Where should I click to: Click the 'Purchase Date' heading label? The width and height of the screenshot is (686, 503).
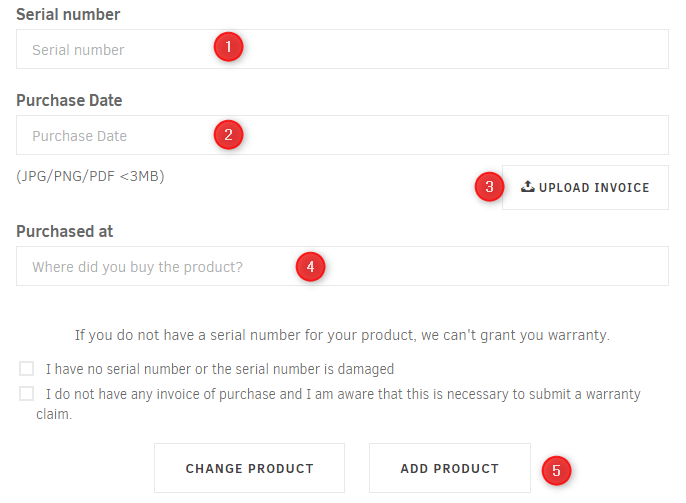pyautogui.click(x=69, y=100)
